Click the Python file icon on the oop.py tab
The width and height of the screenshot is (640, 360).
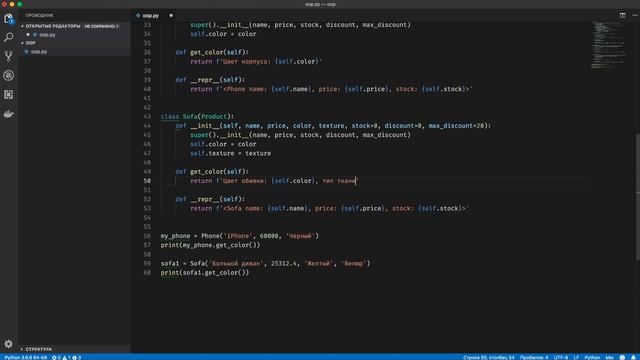[x=138, y=16]
